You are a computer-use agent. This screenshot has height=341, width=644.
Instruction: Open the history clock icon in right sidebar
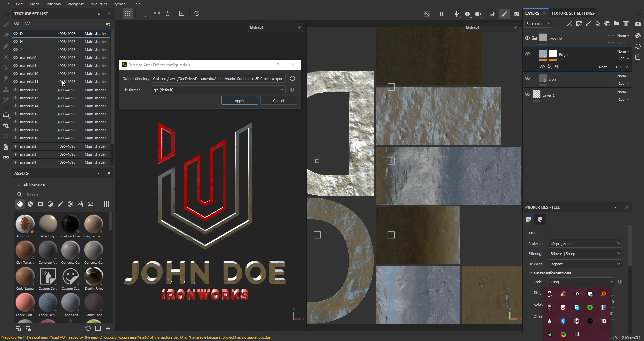click(638, 46)
